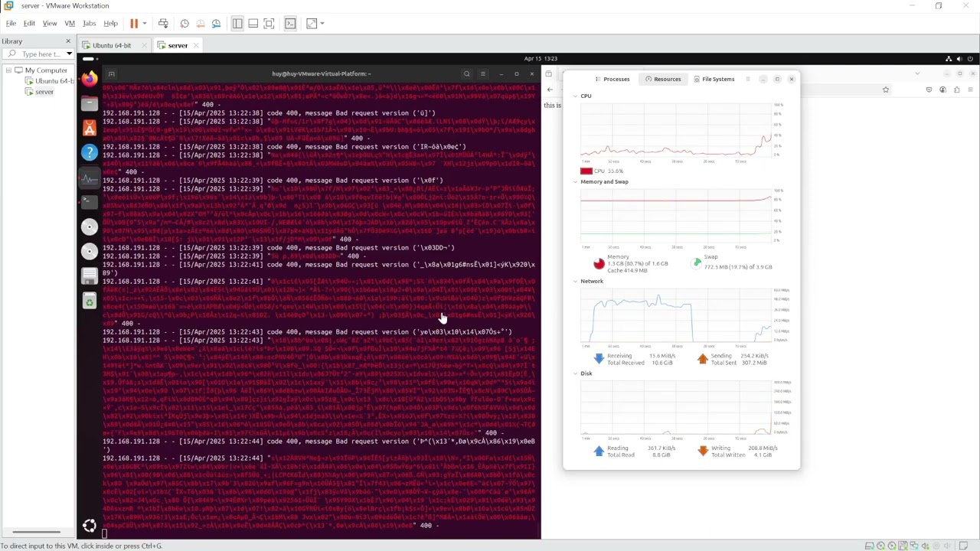Open the Help icon in the dock
The image size is (980, 551).
tap(90, 152)
